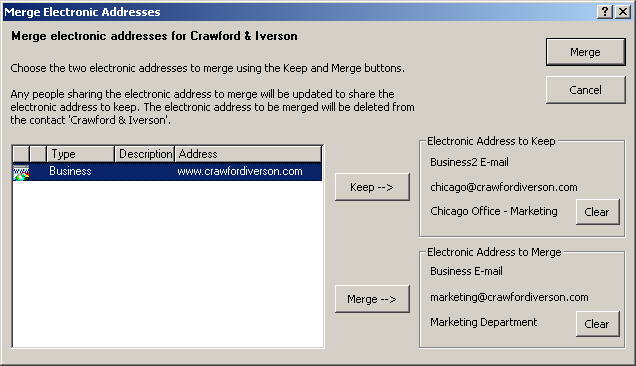Click the second blank column header
This screenshot has width=636, height=366.
38,154
